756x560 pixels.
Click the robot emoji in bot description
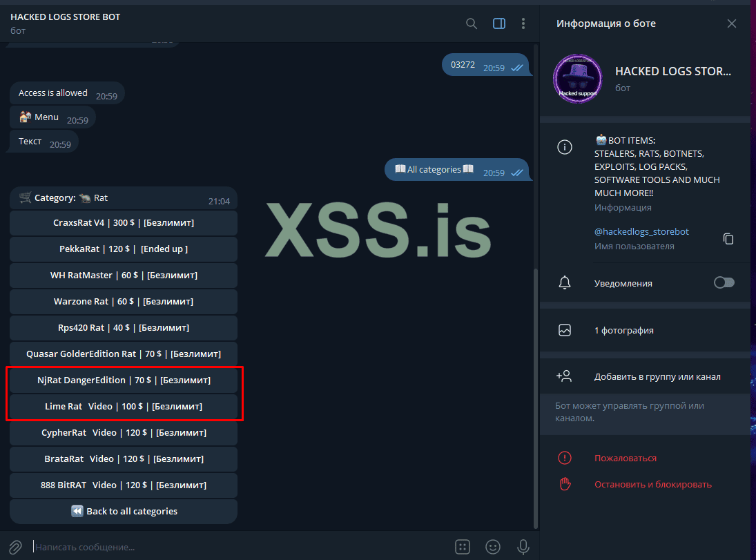601,140
